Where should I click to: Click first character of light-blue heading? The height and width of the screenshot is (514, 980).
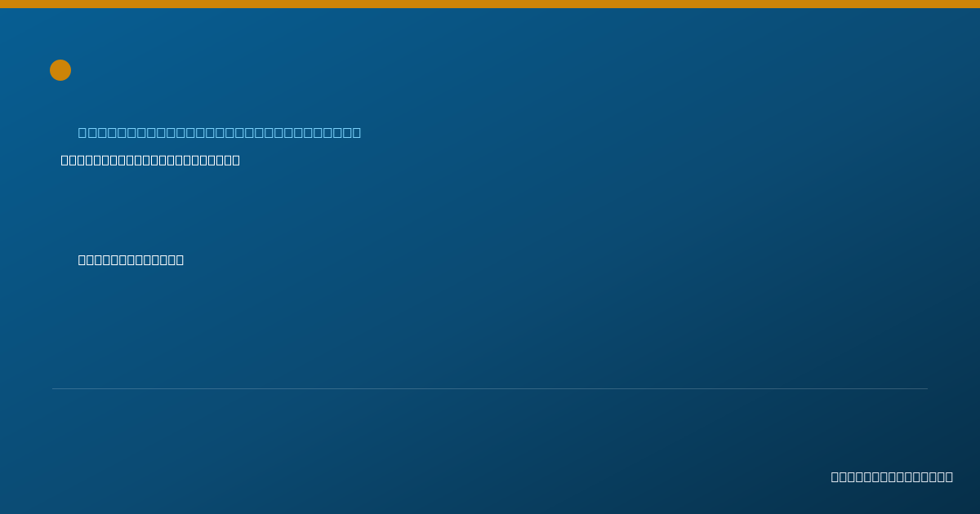[83, 132]
